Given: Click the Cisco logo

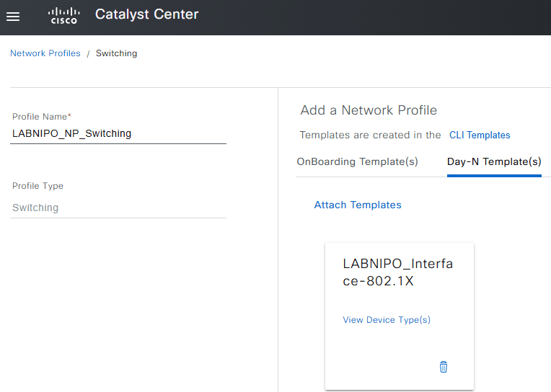Looking at the screenshot, I should pos(63,16).
